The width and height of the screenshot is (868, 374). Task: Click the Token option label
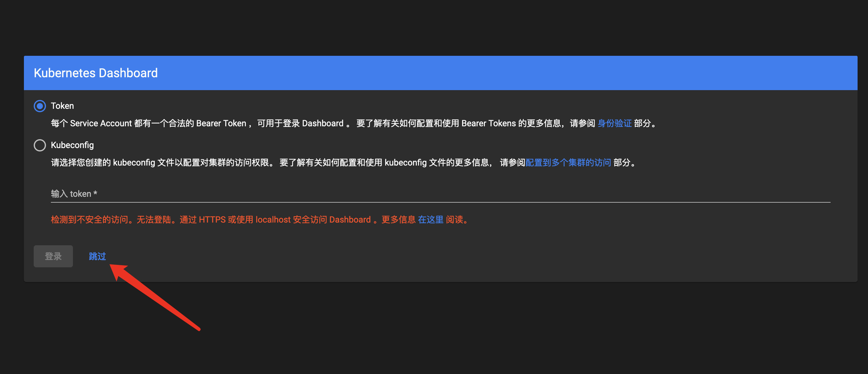[x=62, y=106]
